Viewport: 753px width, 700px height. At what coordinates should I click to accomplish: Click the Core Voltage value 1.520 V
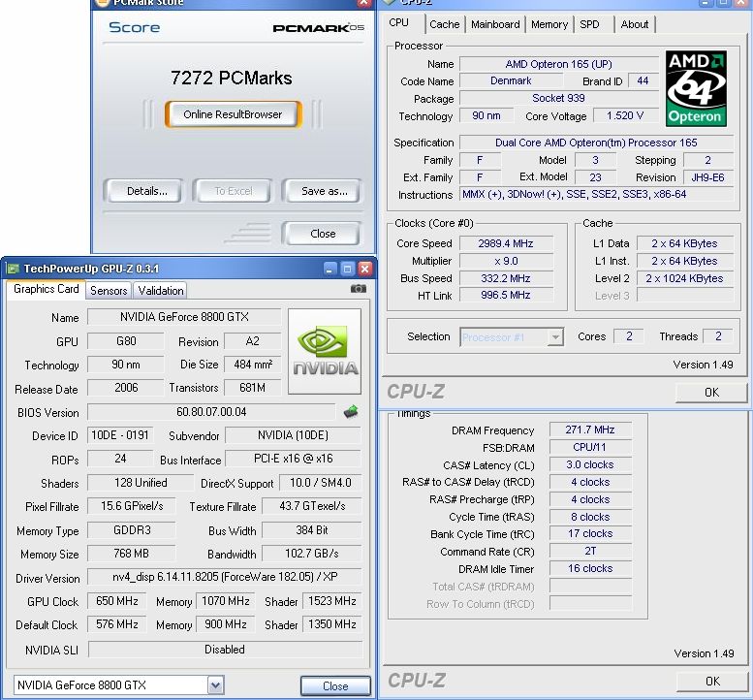(x=625, y=115)
